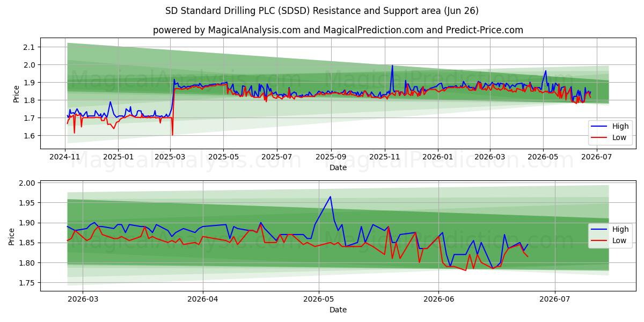Click the lower chart 1.80 price tick
Viewport: 644px width, 322px height.
tap(27, 263)
